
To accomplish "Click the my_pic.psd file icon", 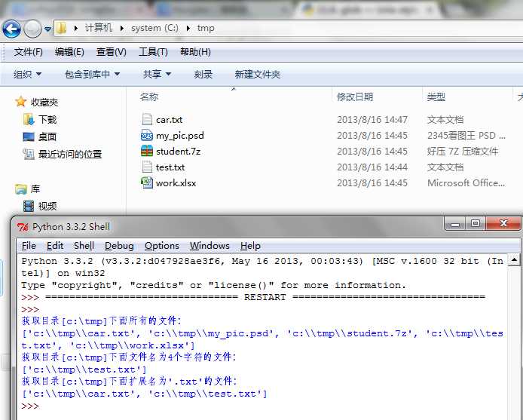I will pos(147,136).
